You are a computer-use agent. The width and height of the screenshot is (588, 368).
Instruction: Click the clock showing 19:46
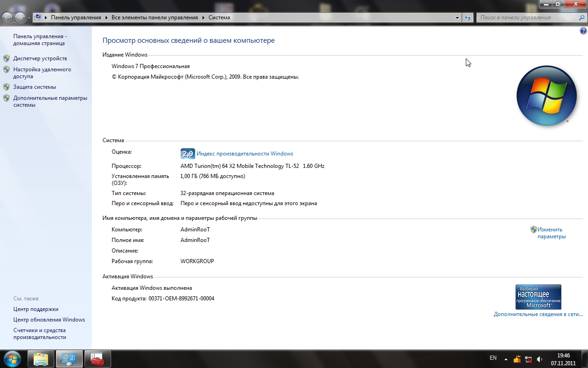click(564, 356)
